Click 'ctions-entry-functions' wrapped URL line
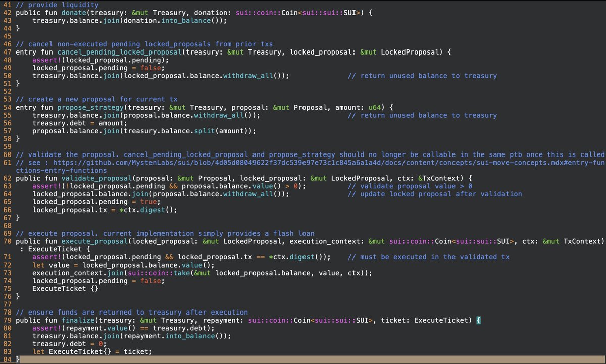606x364 pixels. click(61, 170)
